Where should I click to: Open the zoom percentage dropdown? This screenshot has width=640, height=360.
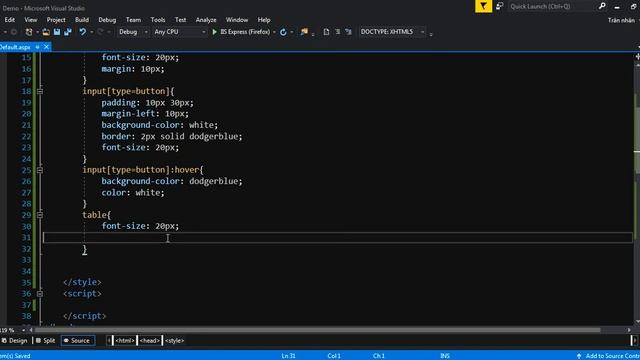click(23, 330)
